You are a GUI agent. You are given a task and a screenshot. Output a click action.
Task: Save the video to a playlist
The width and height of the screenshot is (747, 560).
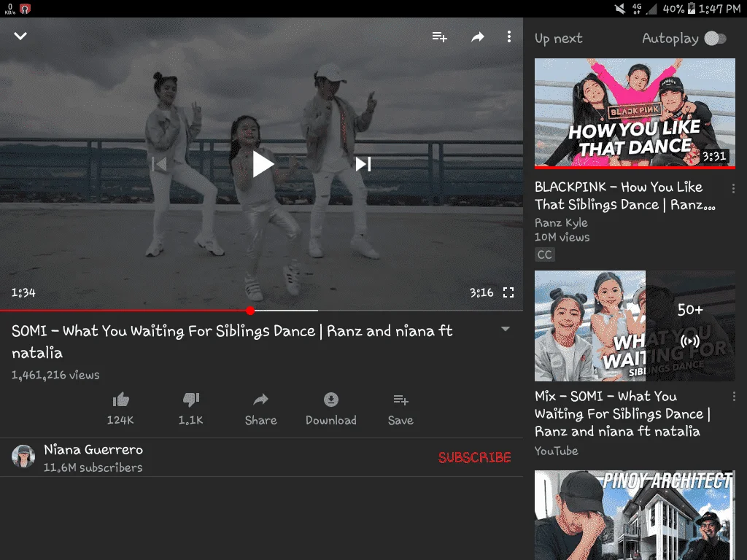(400, 408)
